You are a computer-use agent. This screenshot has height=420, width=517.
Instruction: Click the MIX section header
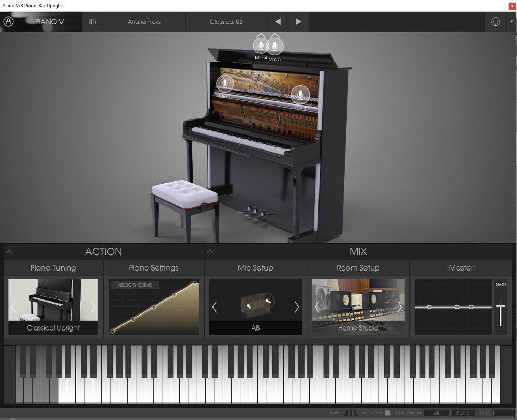click(x=358, y=252)
